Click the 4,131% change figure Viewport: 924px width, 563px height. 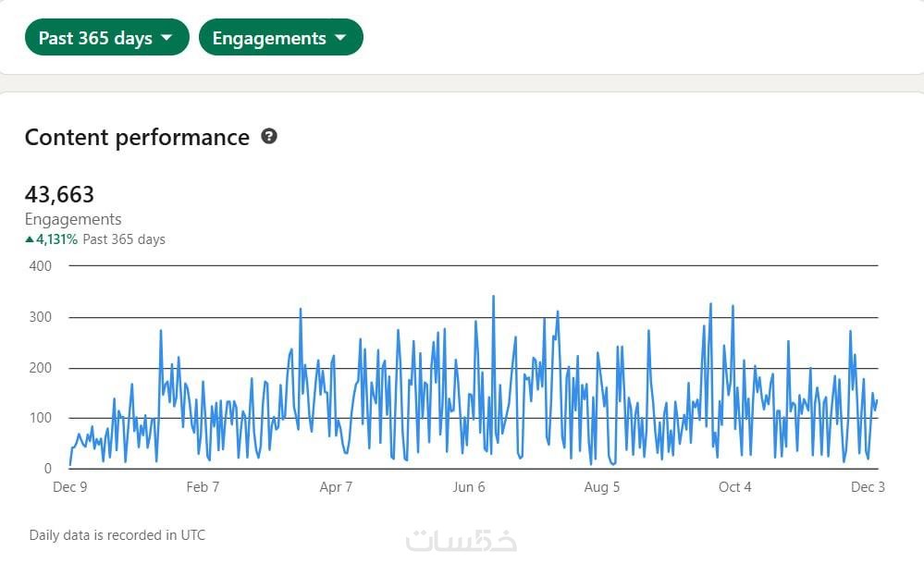(57, 239)
